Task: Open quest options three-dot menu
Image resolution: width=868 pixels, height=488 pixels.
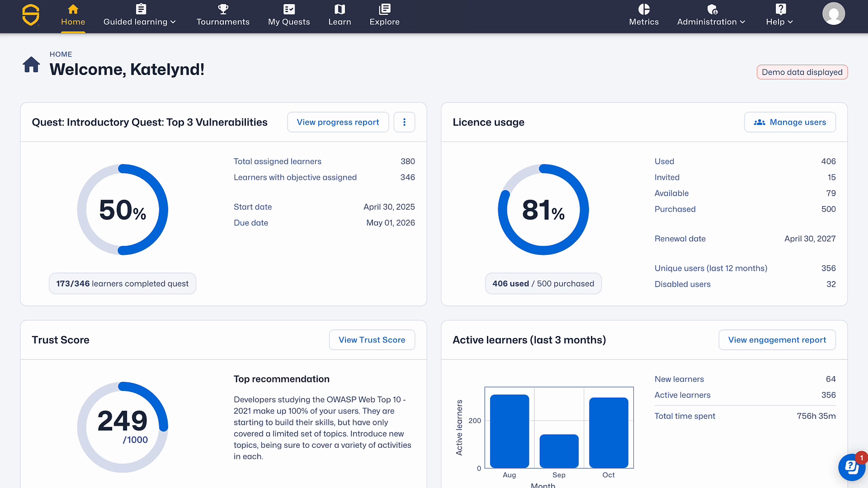Action: pyautogui.click(x=404, y=122)
